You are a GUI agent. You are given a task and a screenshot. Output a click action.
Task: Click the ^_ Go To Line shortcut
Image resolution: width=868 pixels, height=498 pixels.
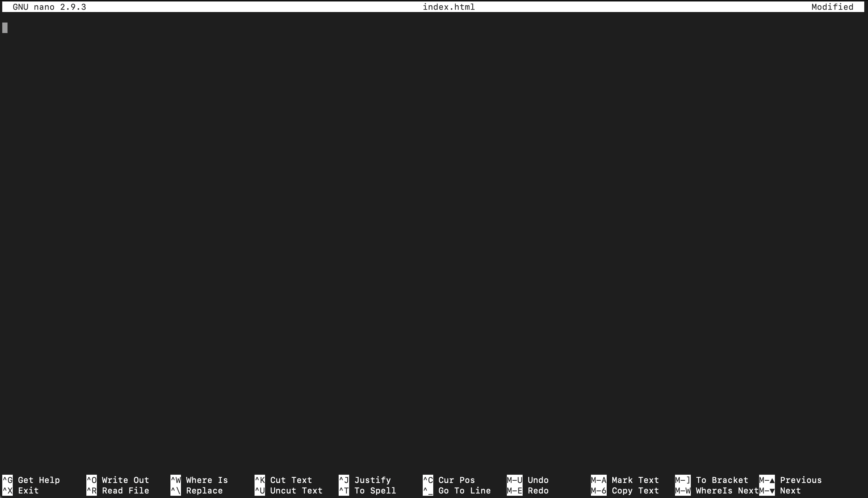click(457, 490)
